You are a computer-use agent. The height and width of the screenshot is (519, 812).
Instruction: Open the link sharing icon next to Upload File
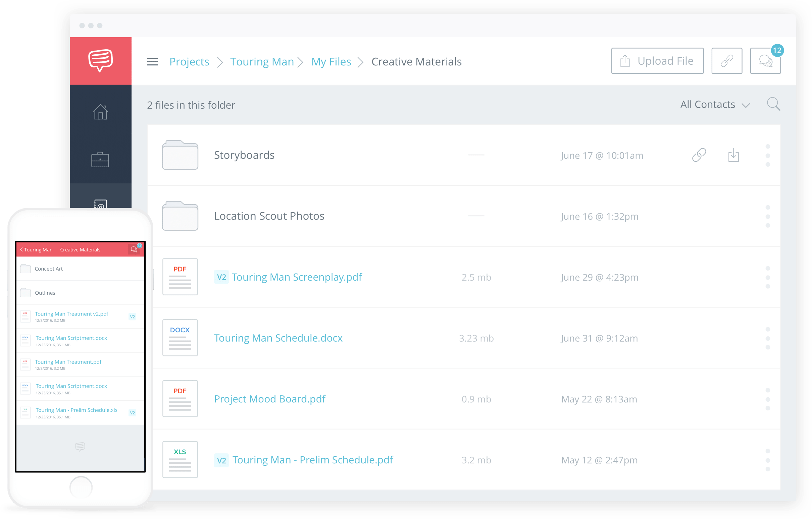[x=727, y=61]
